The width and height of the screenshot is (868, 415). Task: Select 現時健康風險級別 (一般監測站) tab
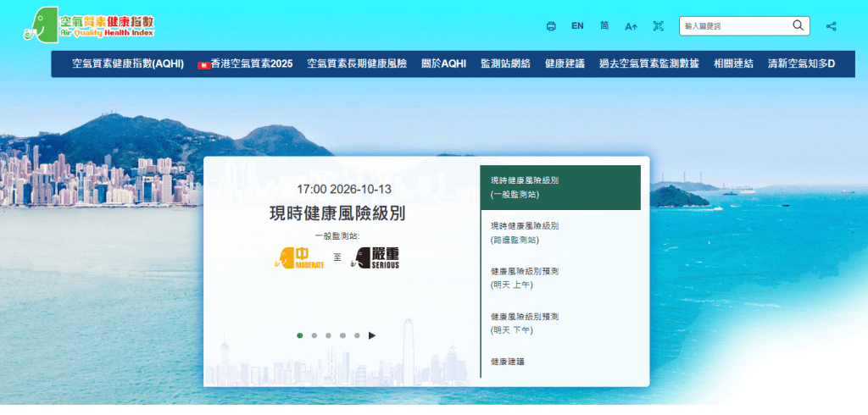560,187
